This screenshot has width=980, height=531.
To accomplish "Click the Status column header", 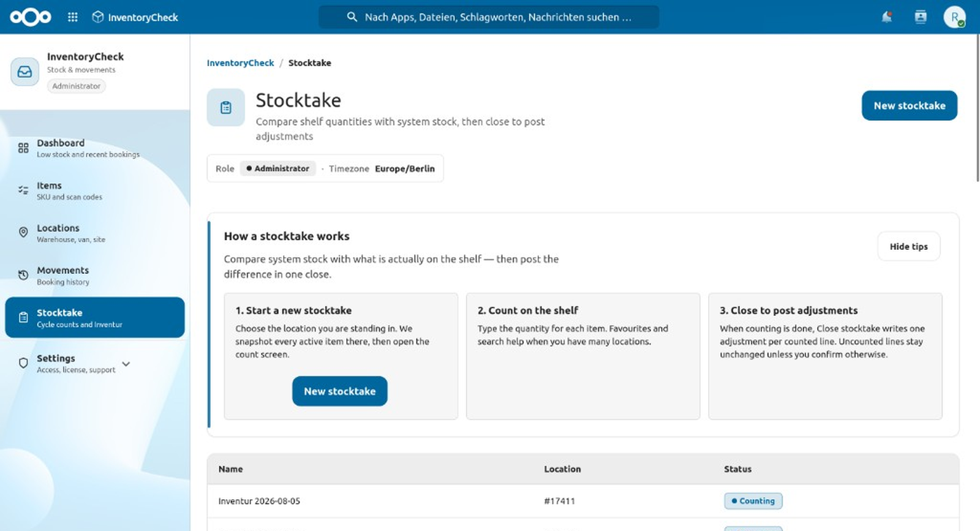I will click(738, 469).
